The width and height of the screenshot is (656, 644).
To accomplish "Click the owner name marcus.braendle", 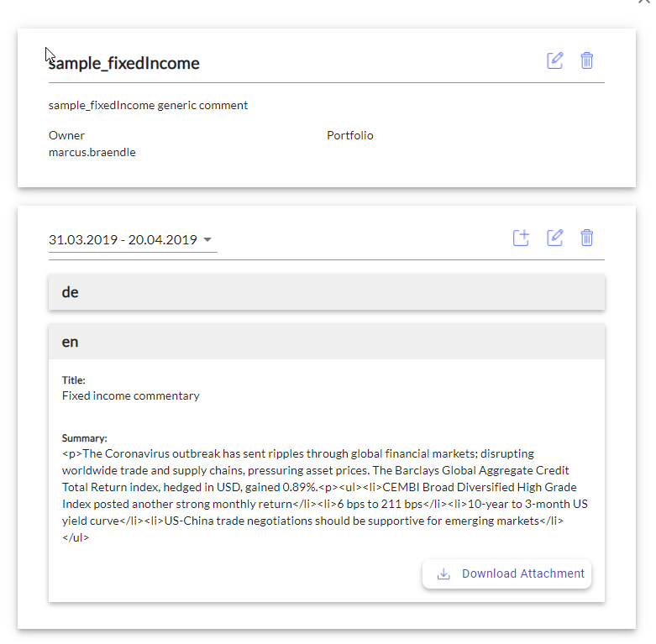I will click(x=92, y=153).
